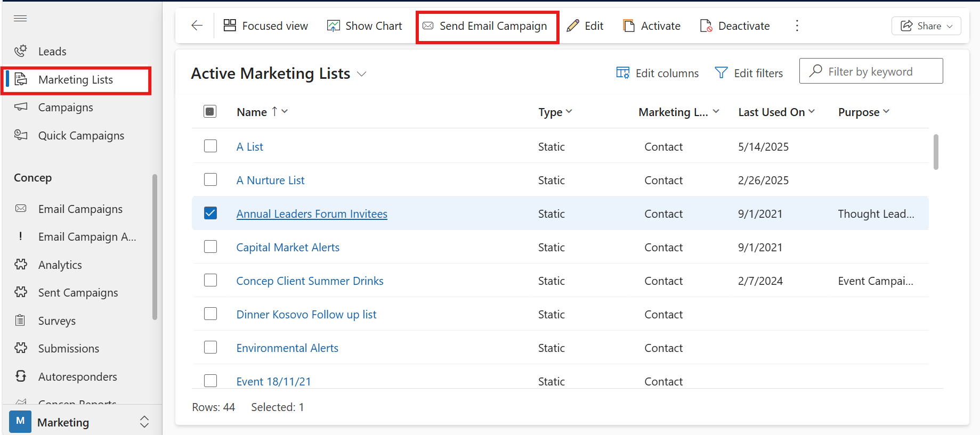The height and width of the screenshot is (435, 980).
Task: Open Autoresponders in the sidebar
Action: pyautogui.click(x=77, y=376)
